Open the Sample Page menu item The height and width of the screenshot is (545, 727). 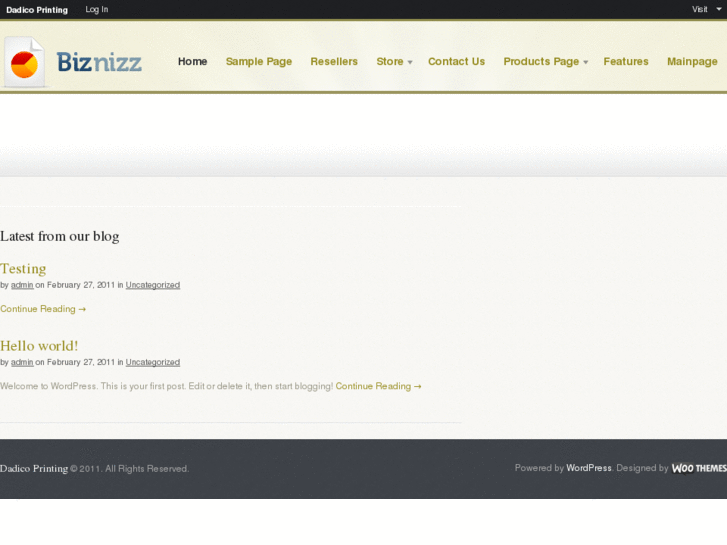(259, 62)
